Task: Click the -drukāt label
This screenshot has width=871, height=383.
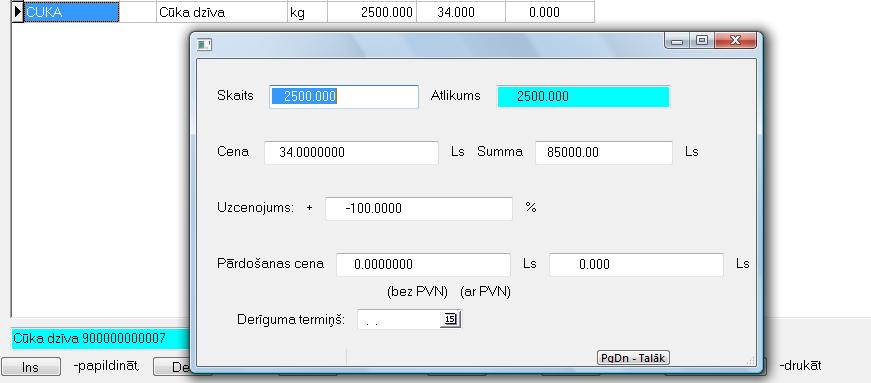Action: [x=800, y=366]
